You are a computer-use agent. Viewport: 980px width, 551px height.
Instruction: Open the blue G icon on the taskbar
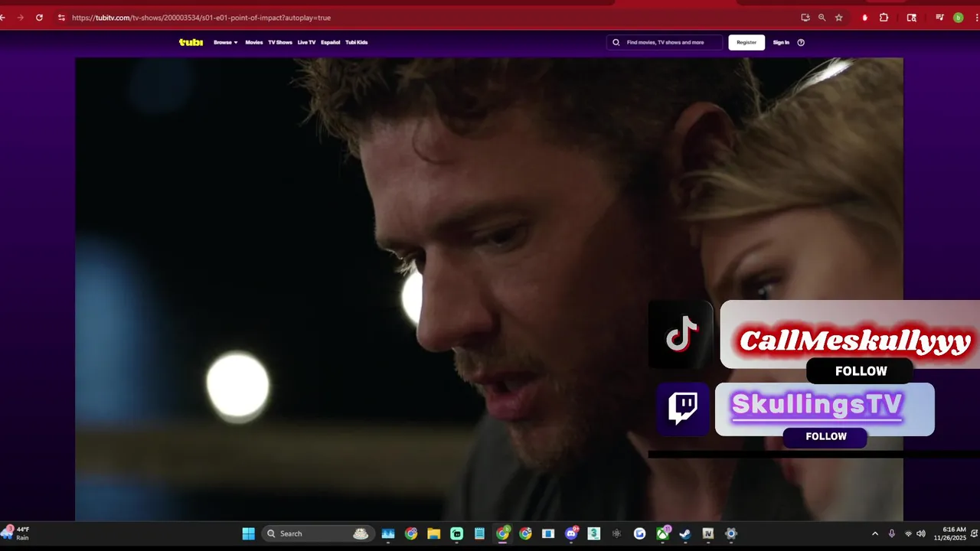(640, 533)
